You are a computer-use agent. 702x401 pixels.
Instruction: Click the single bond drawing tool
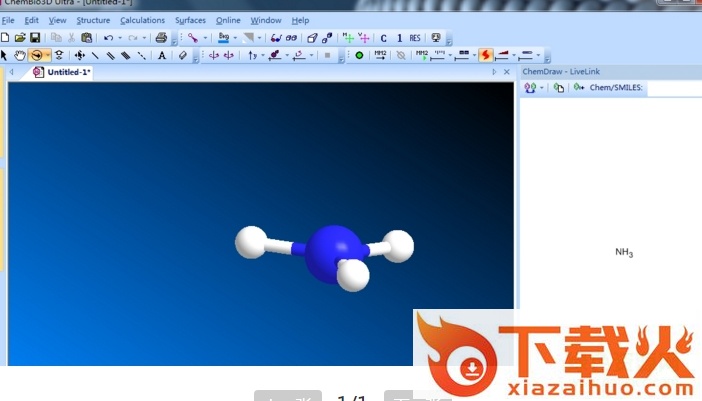pyautogui.click(x=95, y=55)
